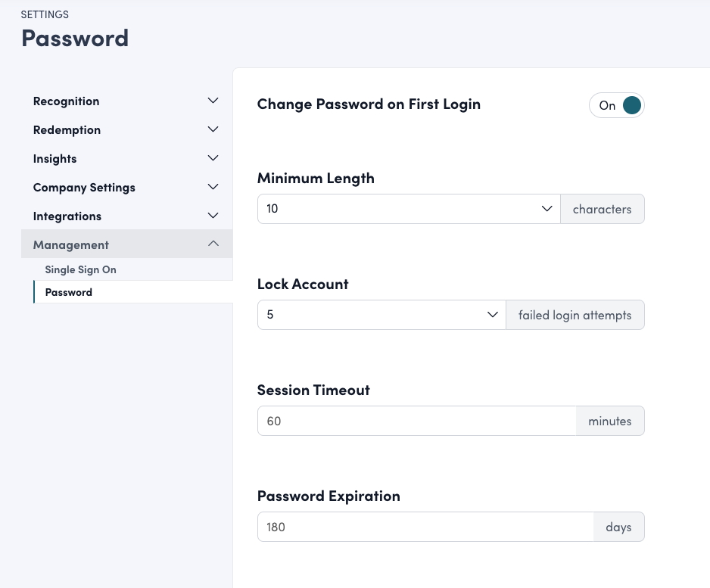Image resolution: width=710 pixels, height=588 pixels.
Task: Open Single Sign On settings
Action: point(80,269)
